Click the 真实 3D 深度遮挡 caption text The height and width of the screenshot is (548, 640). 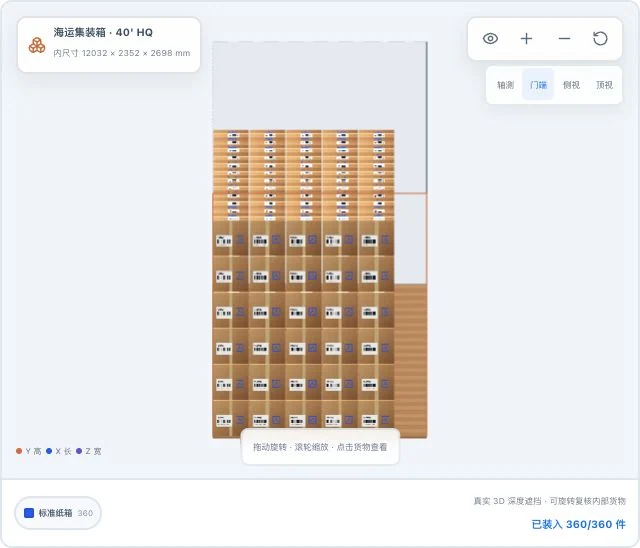coord(549,501)
